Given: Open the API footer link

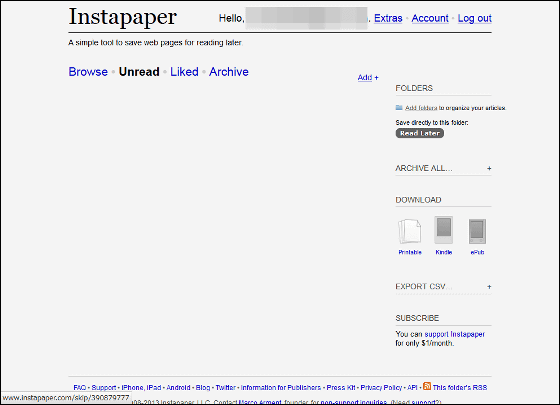Looking at the screenshot, I should click(412, 388).
